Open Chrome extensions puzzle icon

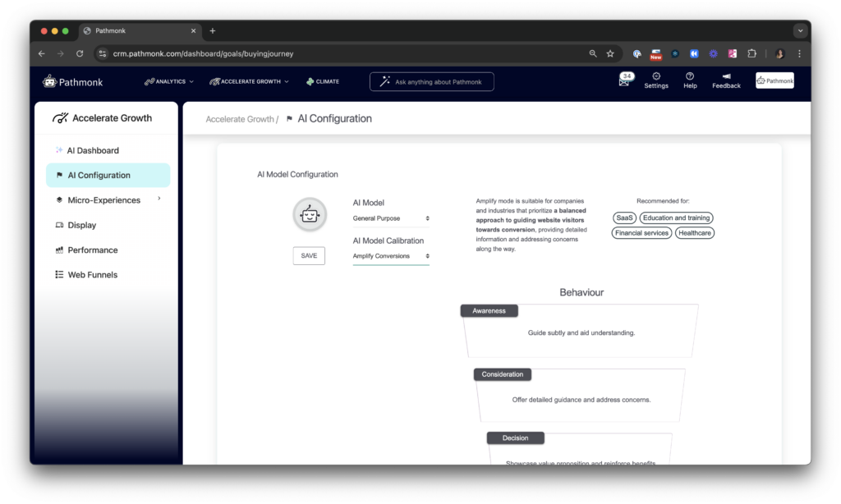coord(751,53)
